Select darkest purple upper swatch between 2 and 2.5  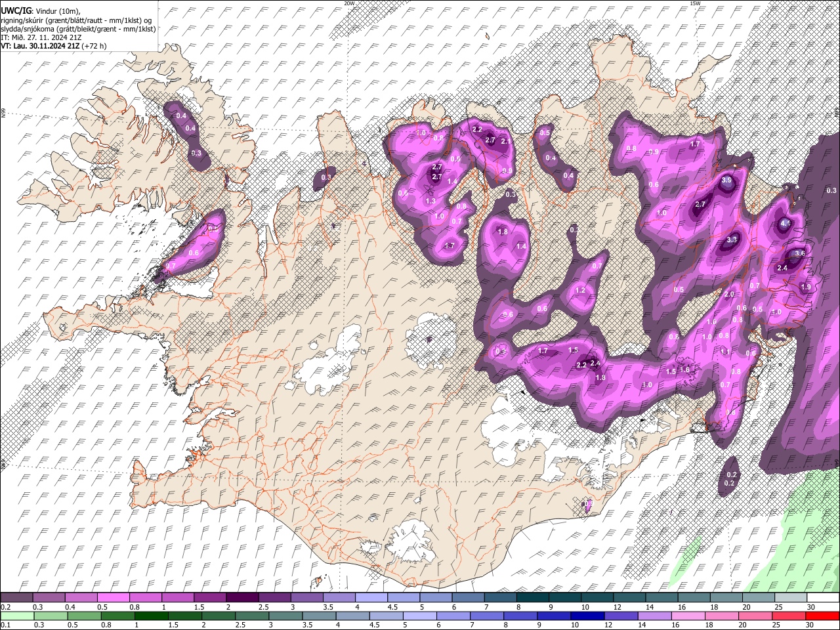(x=241, y=598)
